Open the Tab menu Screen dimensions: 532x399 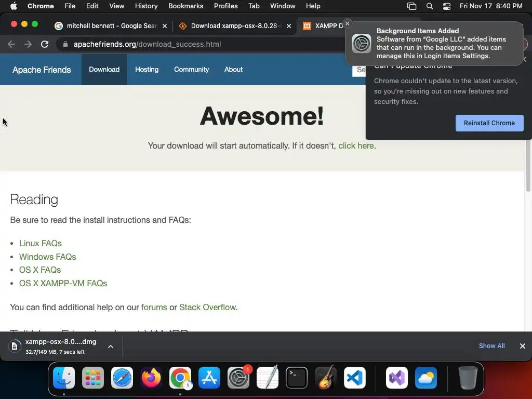click(254, 6)
